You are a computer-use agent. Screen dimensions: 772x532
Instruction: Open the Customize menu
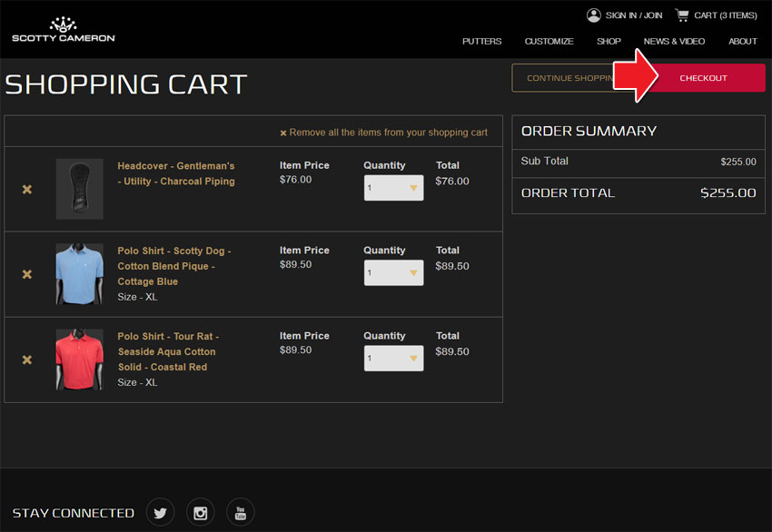click(x=549, y=42)
